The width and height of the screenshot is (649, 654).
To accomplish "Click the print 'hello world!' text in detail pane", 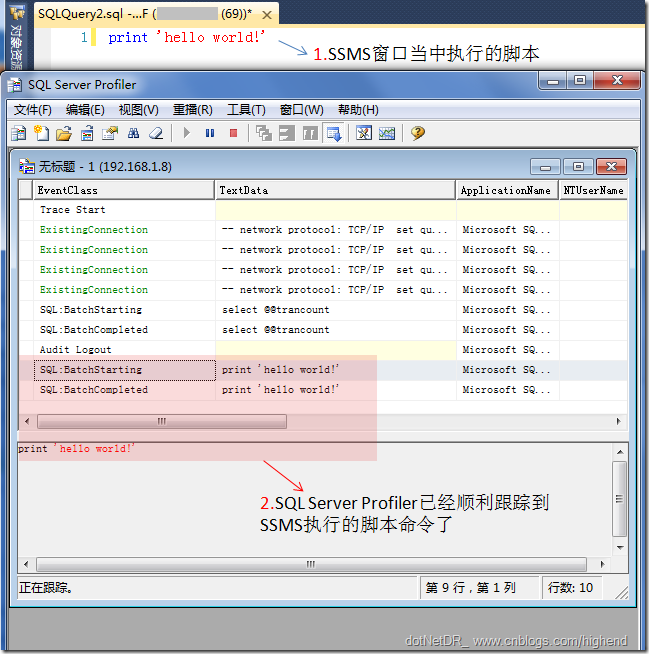I will coord(76,449).
